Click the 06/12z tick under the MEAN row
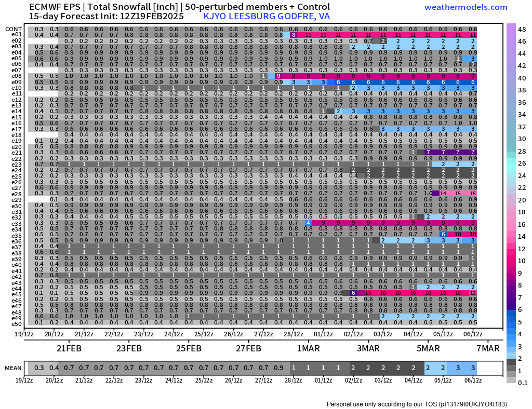The image size is (532, 409). pyautogui.click(x=473, y=380)
